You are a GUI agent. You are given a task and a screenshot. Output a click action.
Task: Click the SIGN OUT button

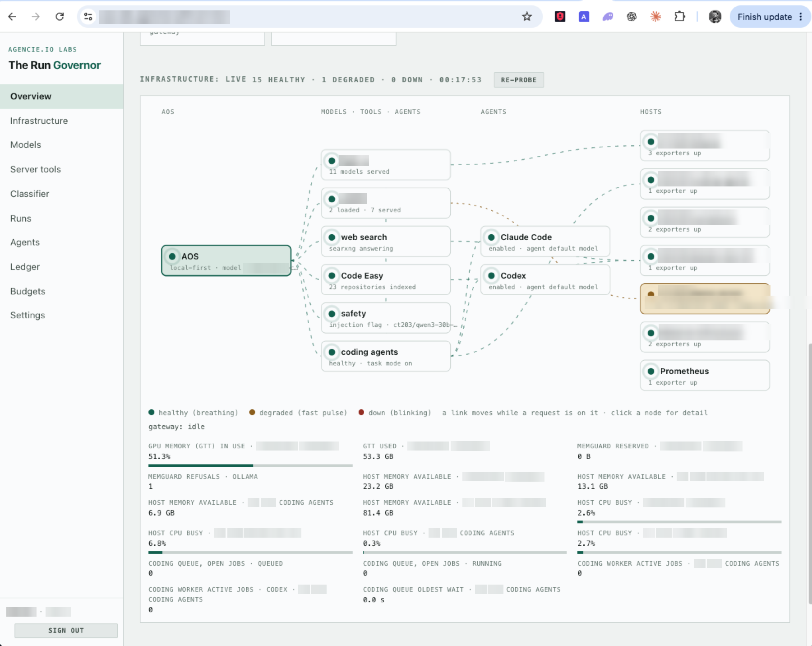coord(66,630)
